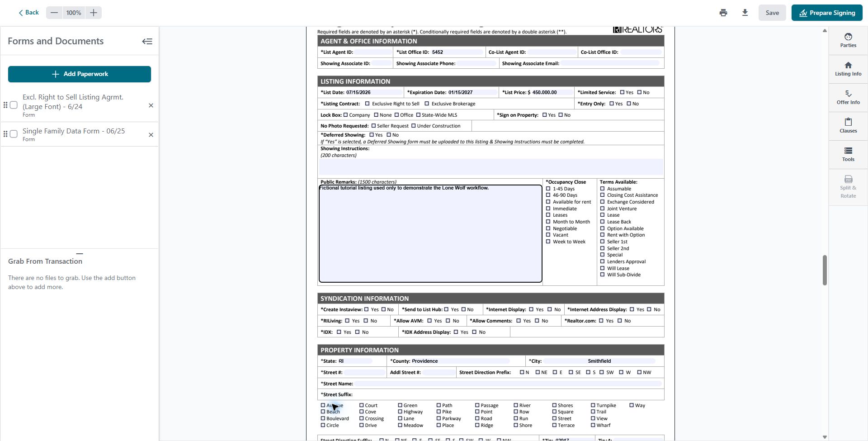Click the Showing Instructions text area

tap(491, 167)
